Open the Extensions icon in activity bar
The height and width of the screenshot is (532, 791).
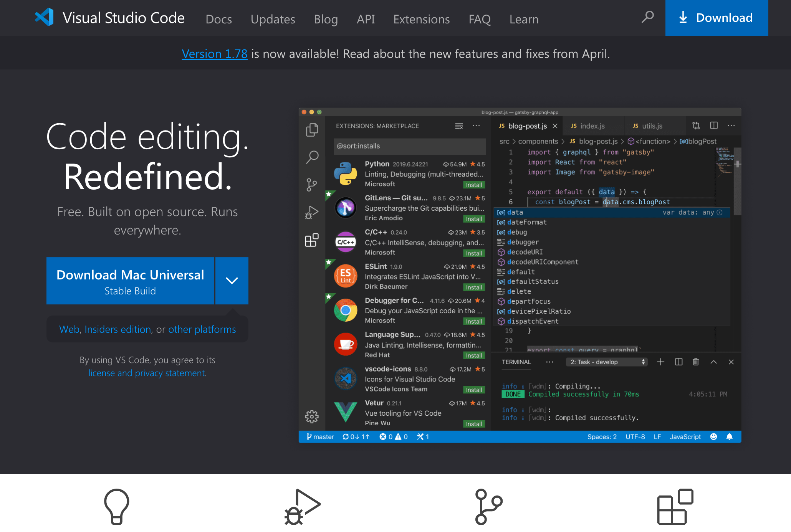[312, 240]
